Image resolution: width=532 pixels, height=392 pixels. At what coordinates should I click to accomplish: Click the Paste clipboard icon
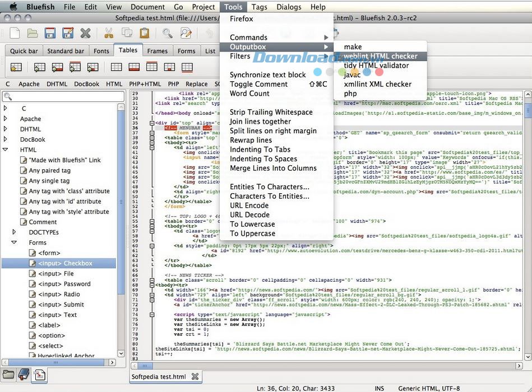[144, 33]
